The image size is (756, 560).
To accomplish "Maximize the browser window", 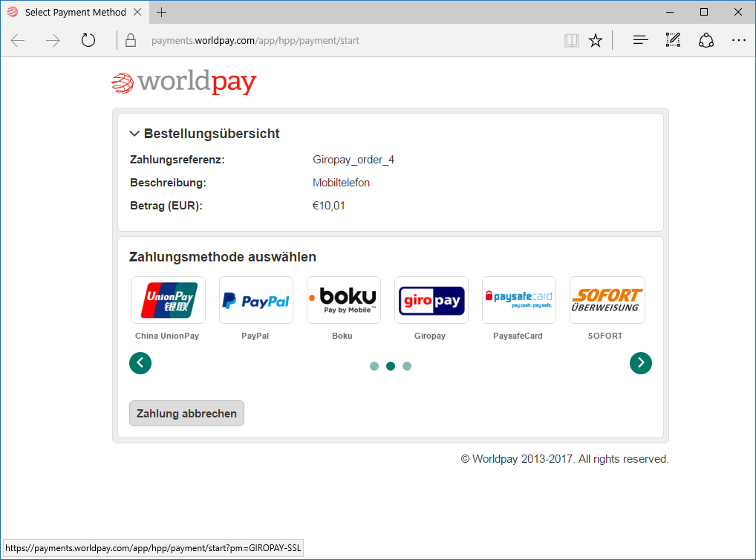I will pyautogui.click(x=704, y=12).
